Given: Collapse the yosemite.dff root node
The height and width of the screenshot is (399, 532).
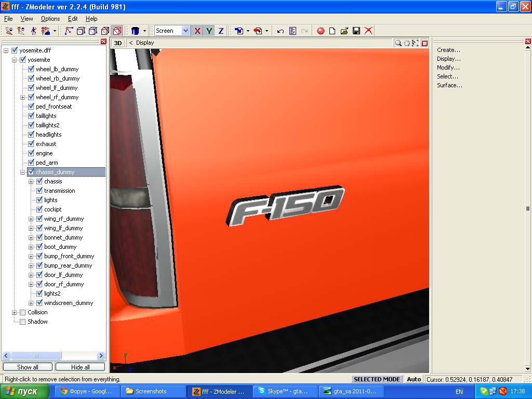Looking at the screenshot, I should click(6, 50).
